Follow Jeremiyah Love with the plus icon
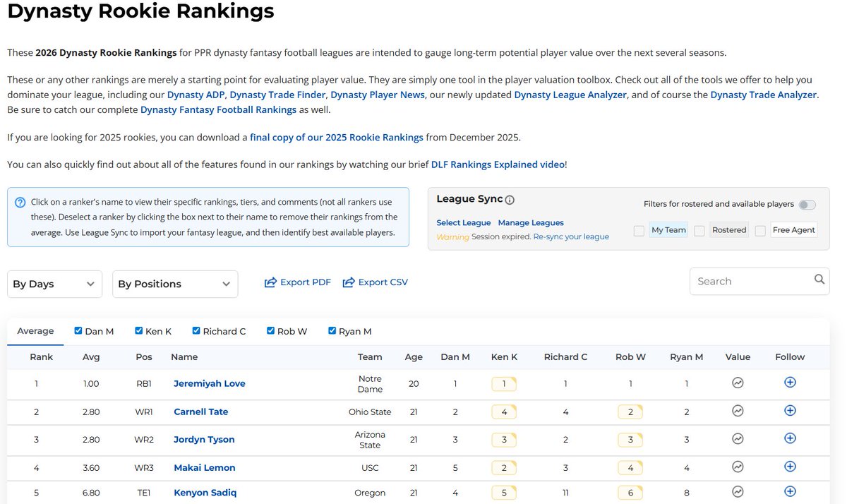Screen dimensions: 847x504 (790, 382)
